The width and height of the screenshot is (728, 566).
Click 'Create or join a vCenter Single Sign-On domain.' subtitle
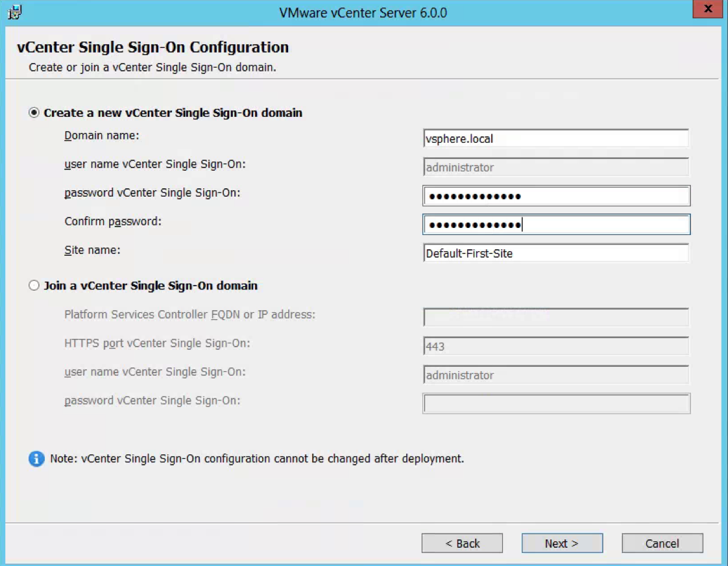pos(152,68)
